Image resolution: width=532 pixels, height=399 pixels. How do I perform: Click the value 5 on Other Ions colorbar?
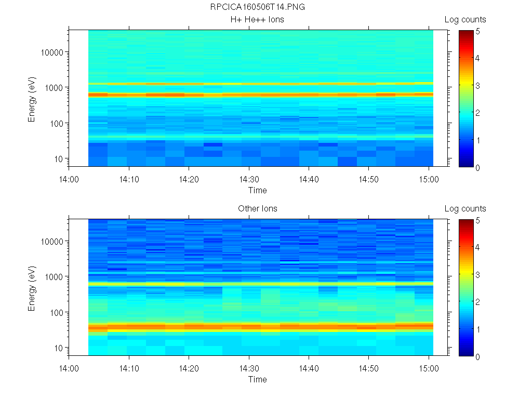point(478,220)
